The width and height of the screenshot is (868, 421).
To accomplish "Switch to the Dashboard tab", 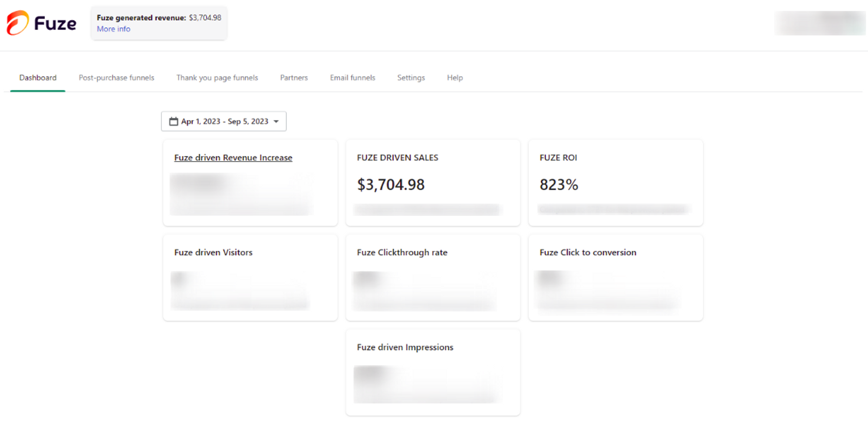I will (x=38, y=78).
